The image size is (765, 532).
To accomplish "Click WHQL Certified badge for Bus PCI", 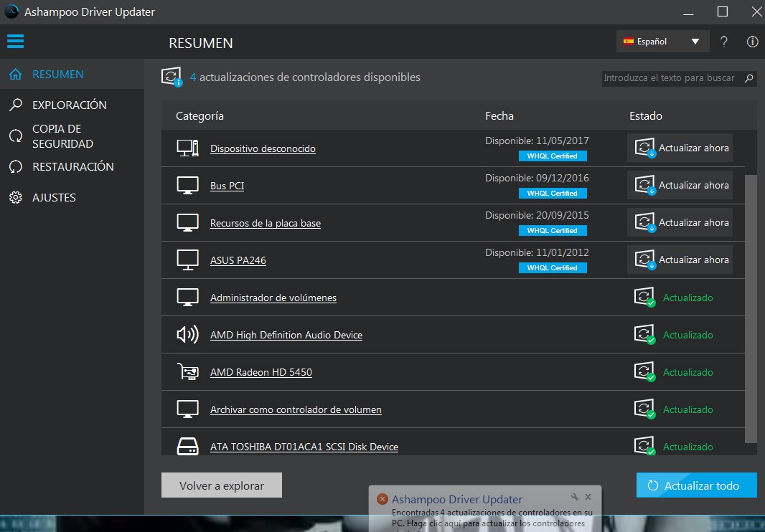I will (553, 193).
